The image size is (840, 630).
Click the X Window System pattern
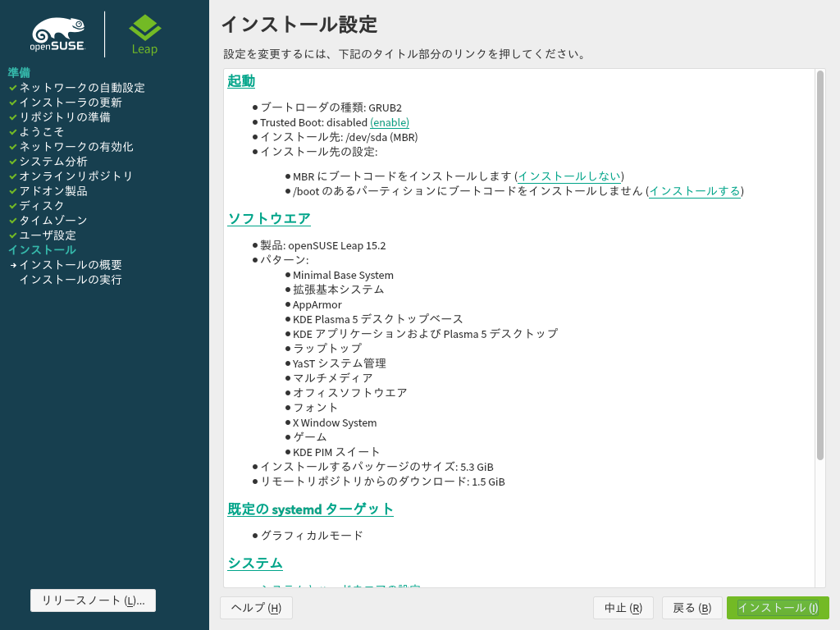(x=335, y=422)
